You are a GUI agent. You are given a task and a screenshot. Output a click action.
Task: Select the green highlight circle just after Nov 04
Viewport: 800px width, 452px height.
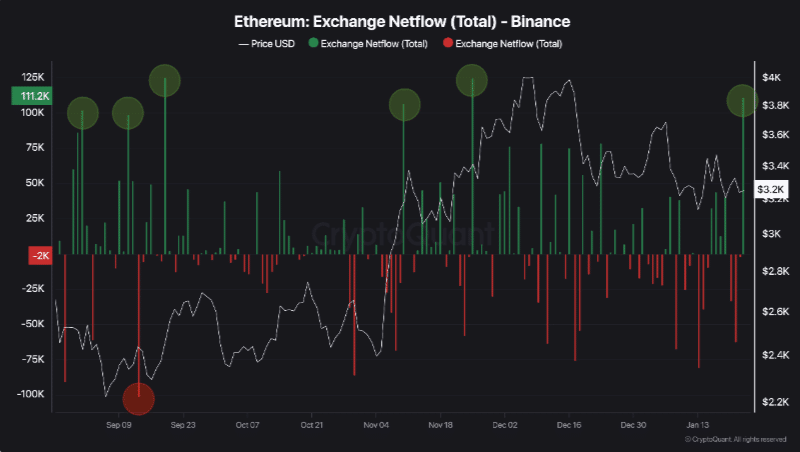(404, 105)
